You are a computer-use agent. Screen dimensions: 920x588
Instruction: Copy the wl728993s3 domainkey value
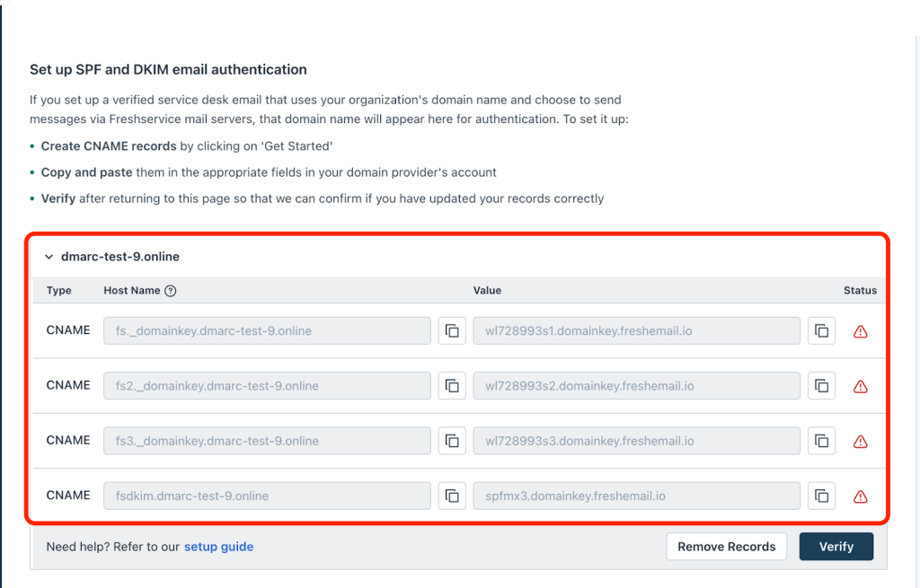point(821,441)
